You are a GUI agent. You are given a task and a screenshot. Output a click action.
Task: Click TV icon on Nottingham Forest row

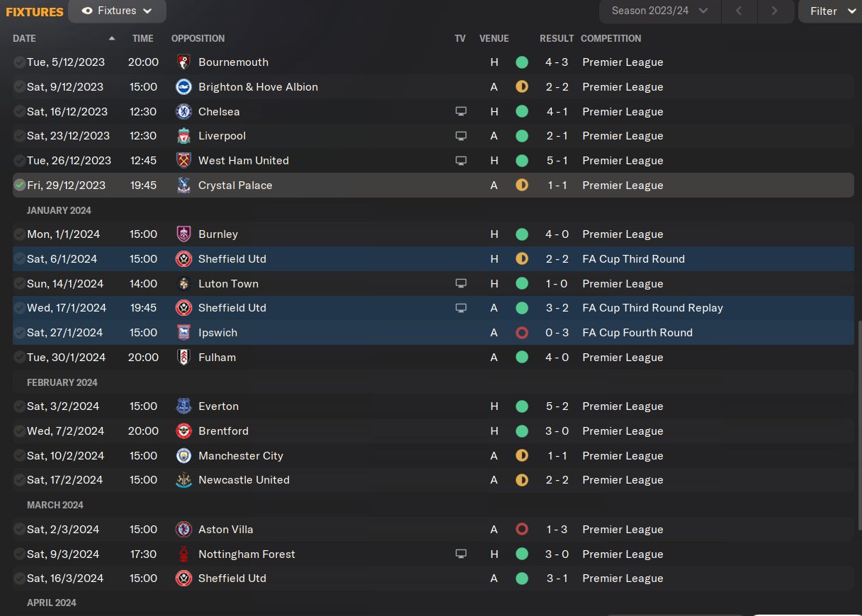coord(461,554)
